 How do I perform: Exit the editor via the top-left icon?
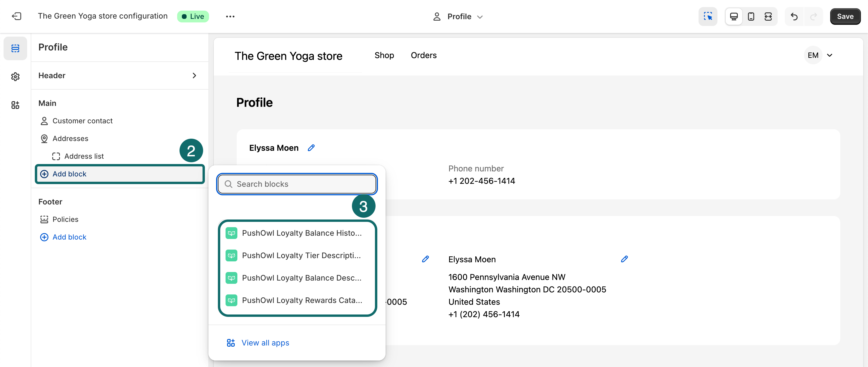pyautogui.click(x=16, y=16)
